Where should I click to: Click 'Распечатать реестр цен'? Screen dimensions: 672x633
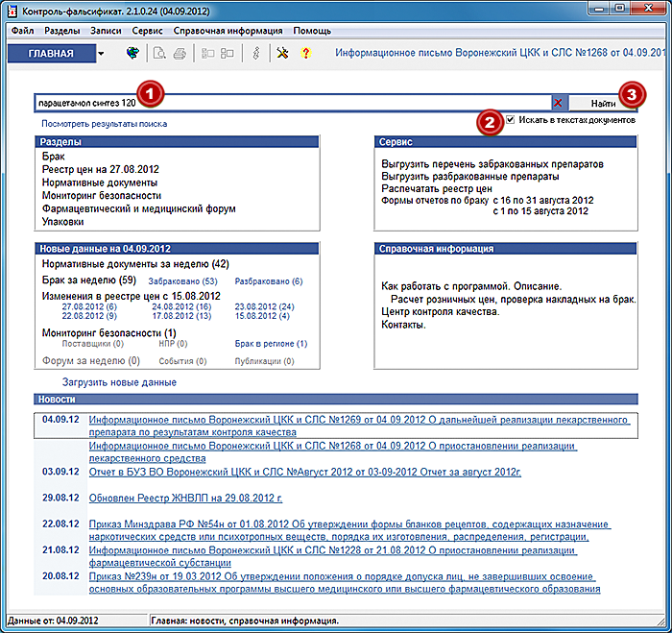437,188
